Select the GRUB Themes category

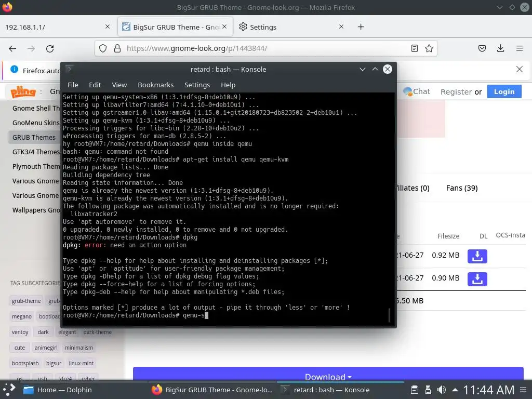pyautogui.click(x=34, y=137)
